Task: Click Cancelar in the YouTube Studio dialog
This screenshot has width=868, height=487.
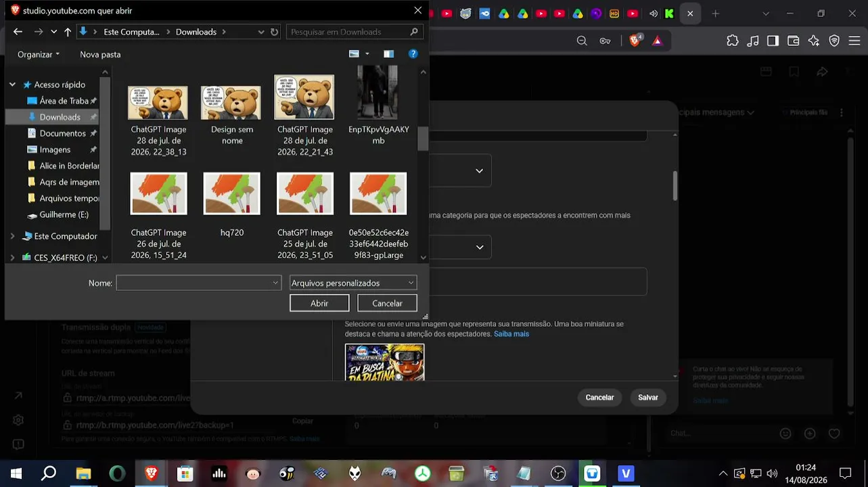Action: [x=599, y=397]
